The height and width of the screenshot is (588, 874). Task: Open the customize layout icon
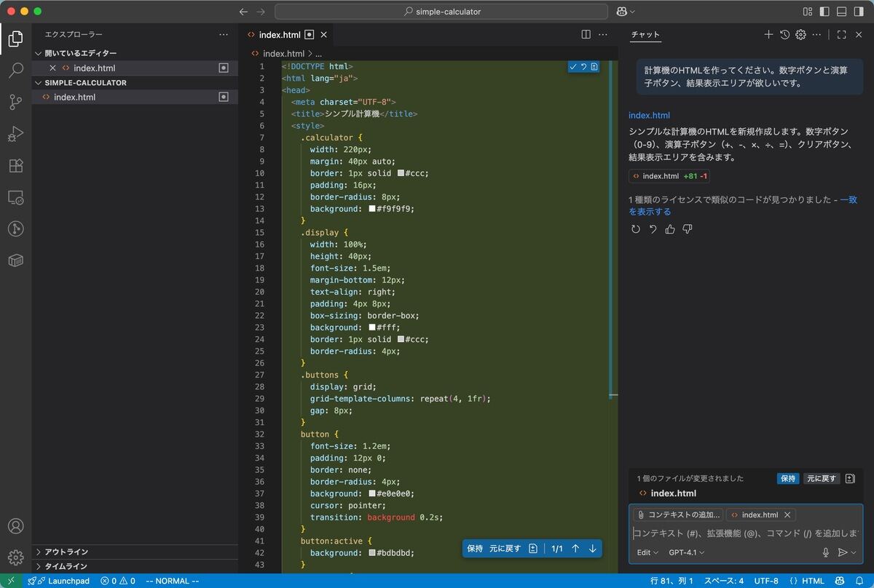pos(807,12)
